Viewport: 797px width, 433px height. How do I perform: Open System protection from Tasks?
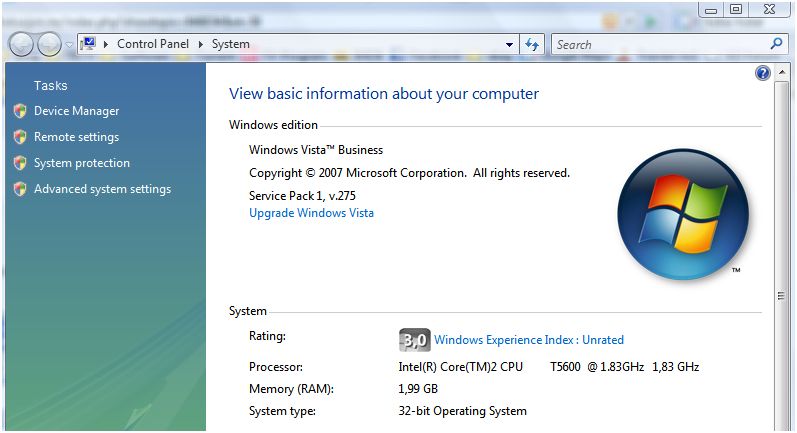click(82, 163)
